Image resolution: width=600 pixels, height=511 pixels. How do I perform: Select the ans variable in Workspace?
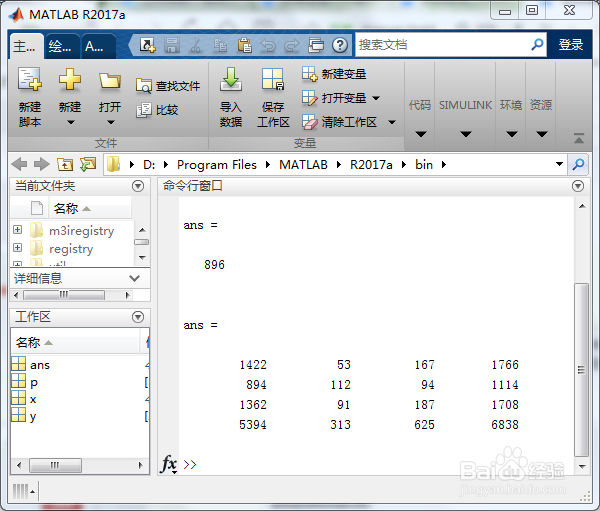coord(79,365)
